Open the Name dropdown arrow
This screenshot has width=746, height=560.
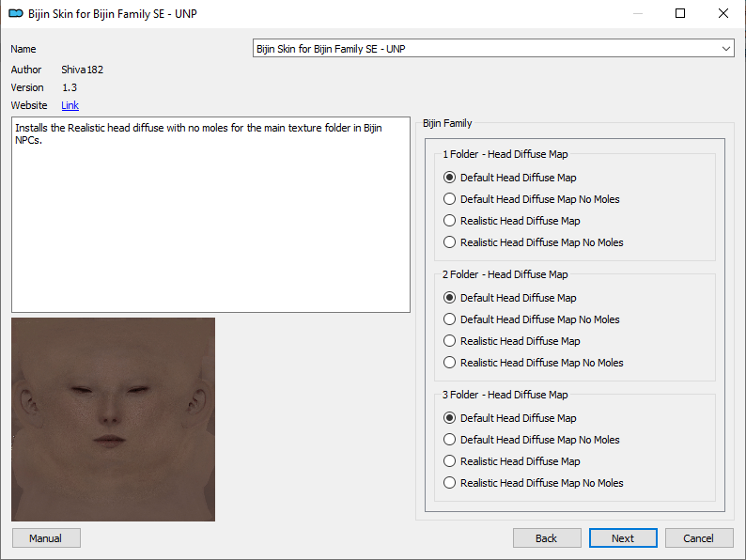[x=725, y=49]
